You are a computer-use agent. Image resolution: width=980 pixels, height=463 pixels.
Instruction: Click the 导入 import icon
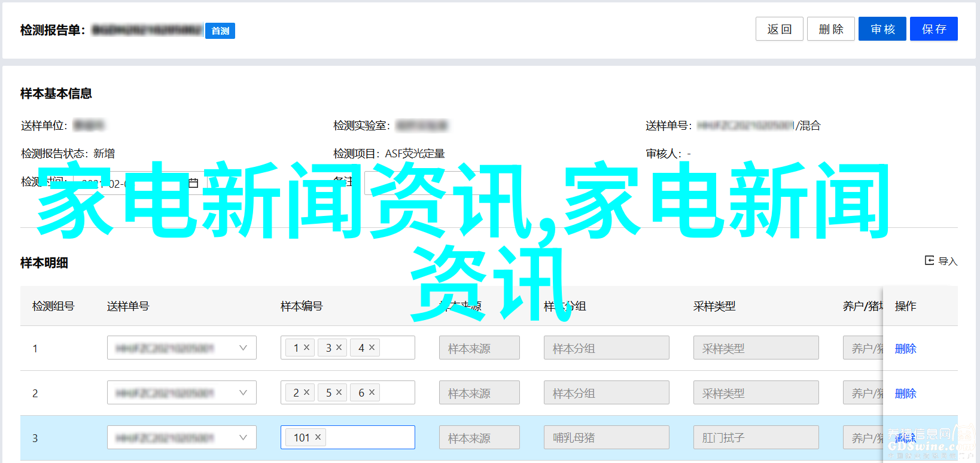pyautogui.click(x=930, y=260)
